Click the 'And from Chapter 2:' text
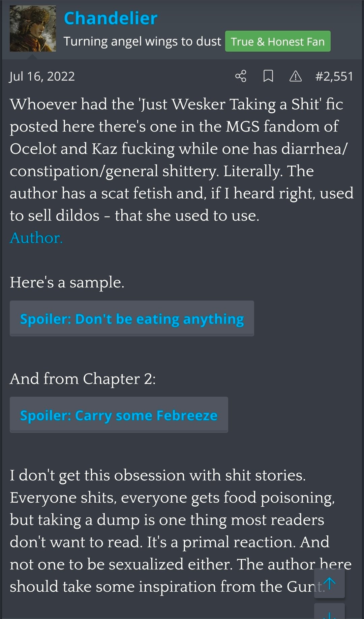This screenshot has height=619, width=364. 83,379
